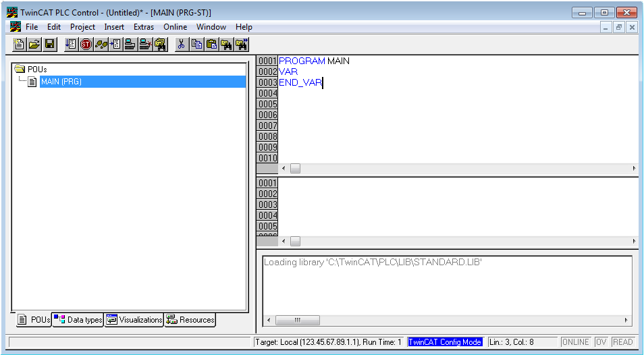Click the Copy icon in toolbar
Image resolution: width=644 pixels, height=355 pixels.
pyautogui.click(x=196, y=45)
